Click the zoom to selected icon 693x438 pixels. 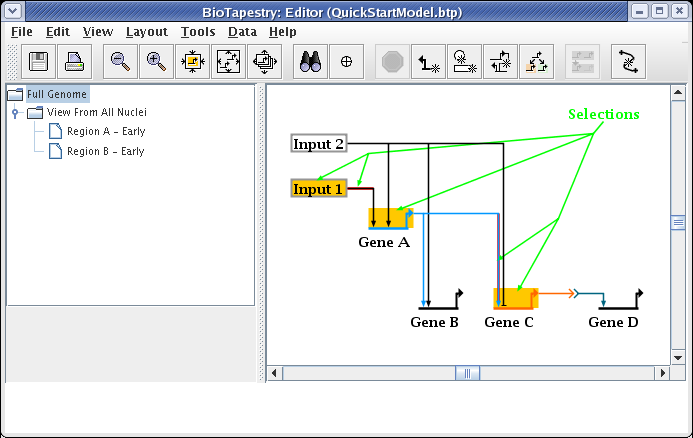192,62
